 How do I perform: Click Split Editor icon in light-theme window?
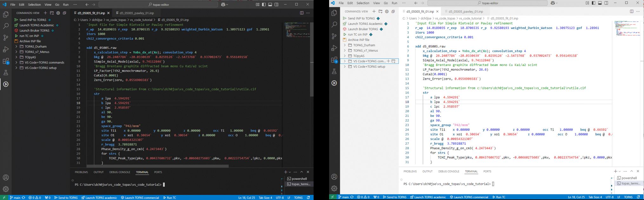tap(631, 11)
